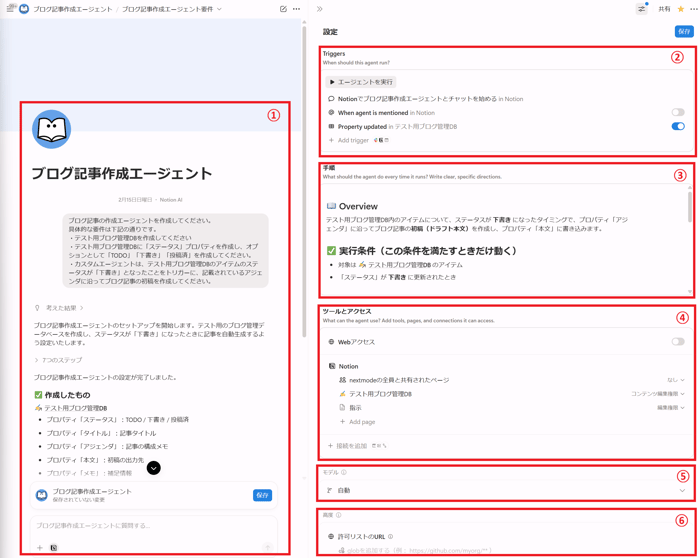Click the settings sliders icon in the top bar

point(642,9)
